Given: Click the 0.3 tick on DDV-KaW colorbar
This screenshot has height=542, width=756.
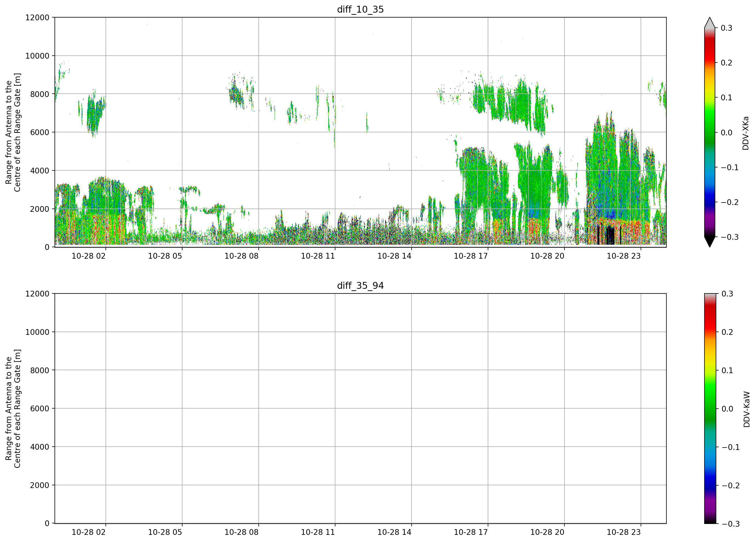Looking at the screenshot, I should click(x=727, y=294).
